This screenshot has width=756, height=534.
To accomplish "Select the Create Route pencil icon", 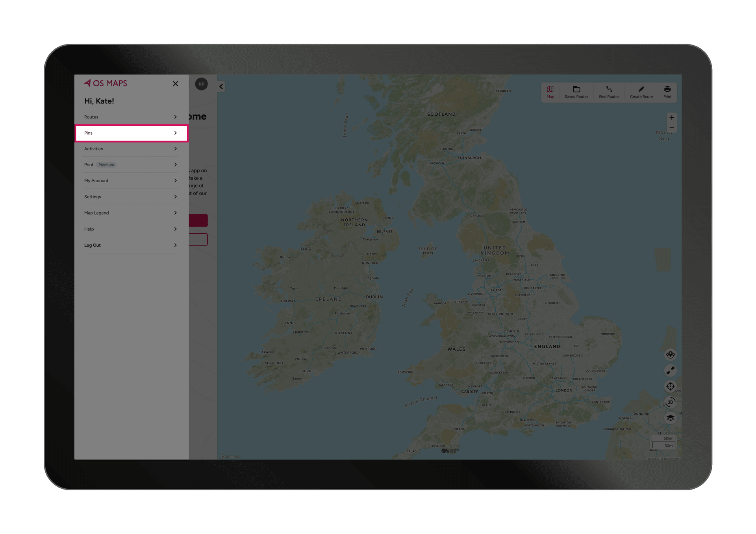I will pyautogui.click(x=641, y=92).
